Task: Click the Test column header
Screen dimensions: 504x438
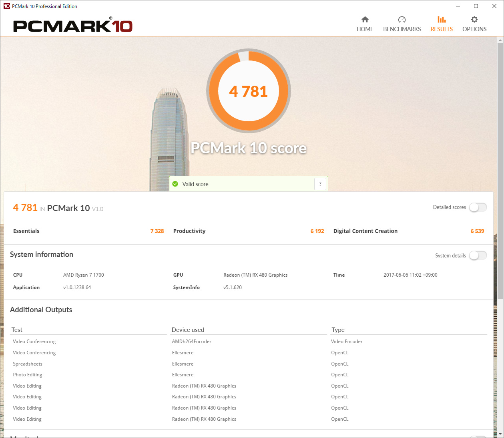Action: click(17, 330)
